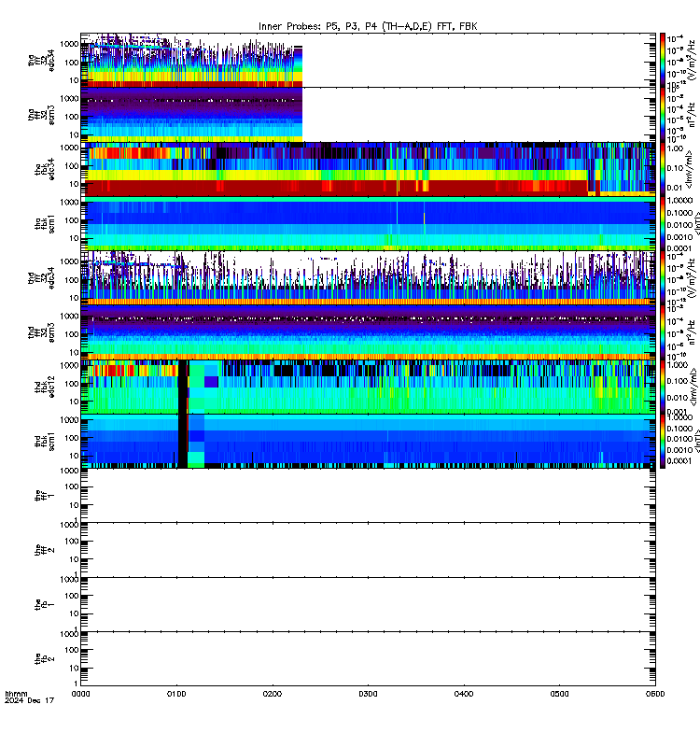Select the tha fbk edc34 axis label
This screenshot has height=747, width=700.
click(x=45, y=170)
